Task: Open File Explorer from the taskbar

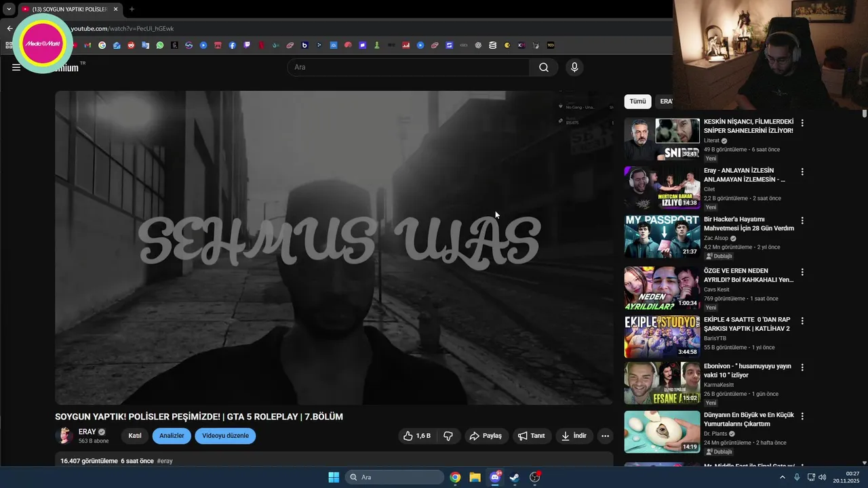Action: 475,477
